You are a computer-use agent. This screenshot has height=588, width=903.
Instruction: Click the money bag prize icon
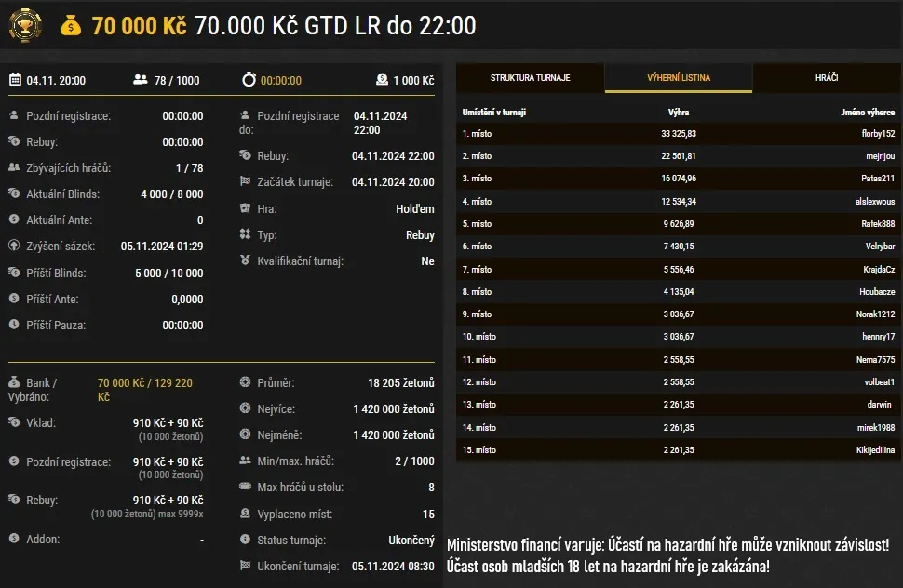click(x=72, y=26)
